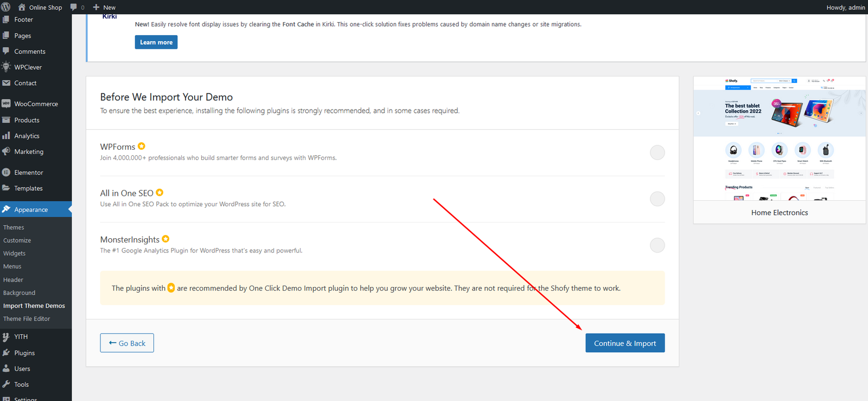Expand the Howdy, admin account menu
The height and width of the screenshot is (401, 868).
click(x=845, y=7)
